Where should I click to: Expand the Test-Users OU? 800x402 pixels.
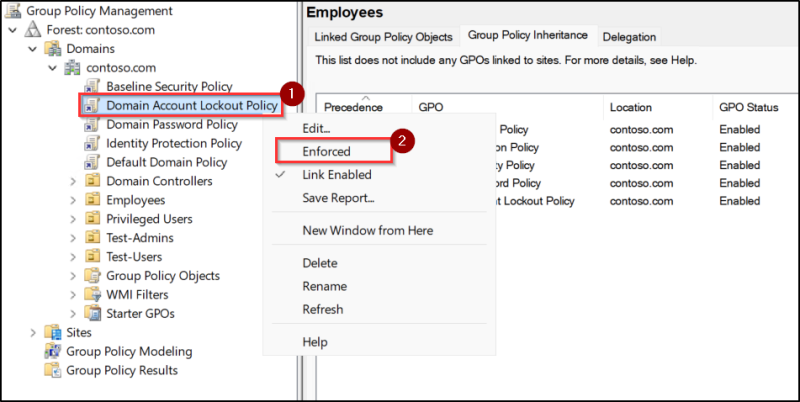pyautogui.click(x=73, y=257)
